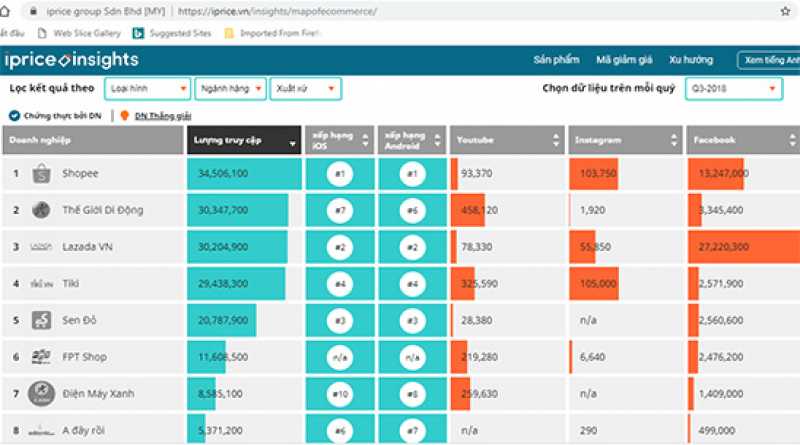Click FPT Shop iOS n/a badge
800x445 pixels.
(x=340, y=357)
